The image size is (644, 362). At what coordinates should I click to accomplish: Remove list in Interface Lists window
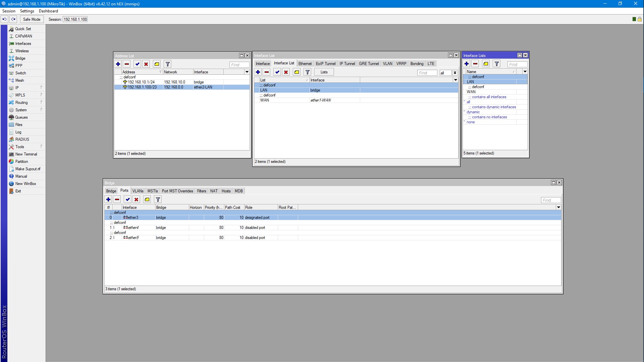pos(475,64)
